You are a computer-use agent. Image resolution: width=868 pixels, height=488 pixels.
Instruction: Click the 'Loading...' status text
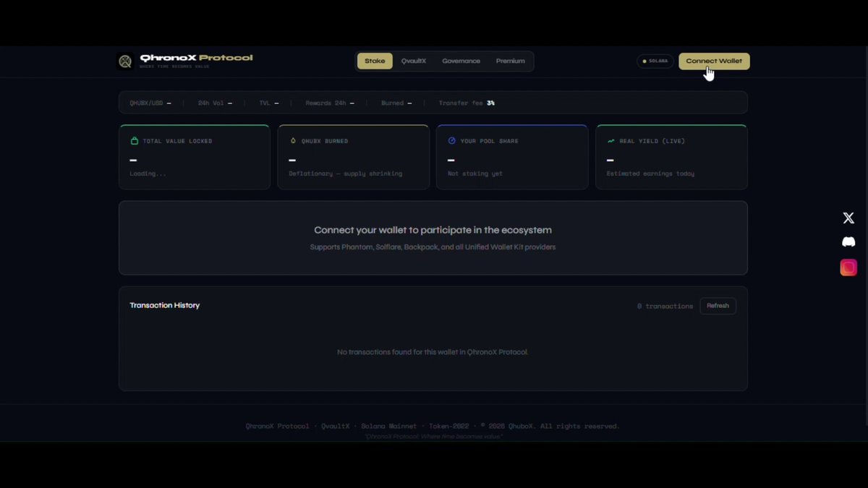coord(148,174)
